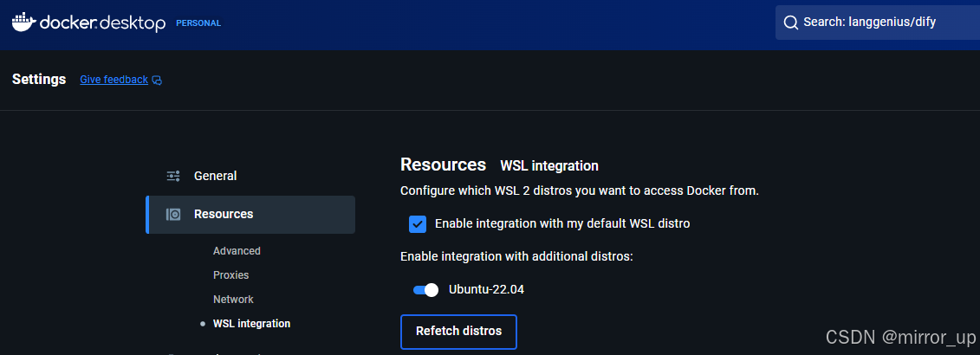Click the Resources disk icon
The height and width of the screenshot is (355, 980).
173,215
